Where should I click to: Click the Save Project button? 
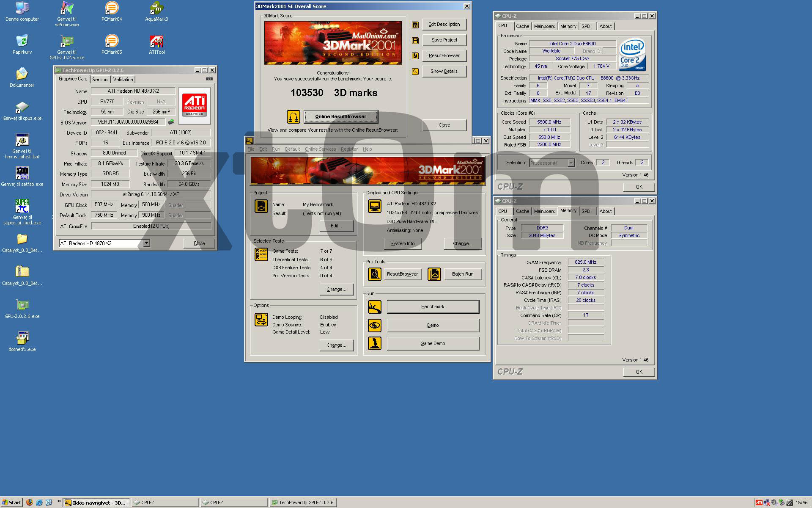click(444, 40)
